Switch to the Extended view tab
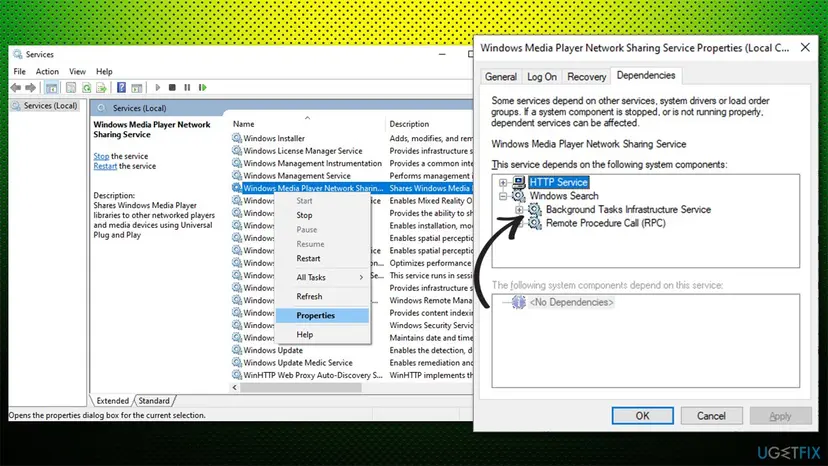828x466 pixels. [112, 400]
